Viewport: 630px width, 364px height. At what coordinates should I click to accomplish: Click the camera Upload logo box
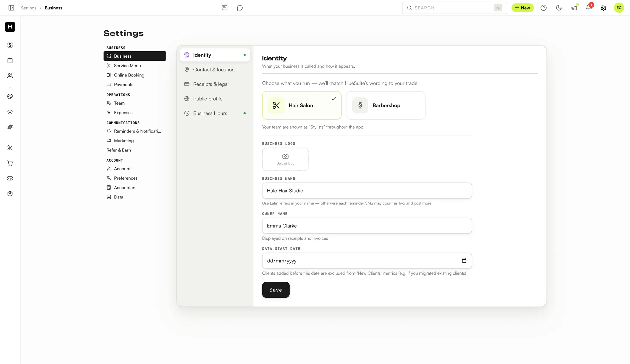click(x=285, y=159)
